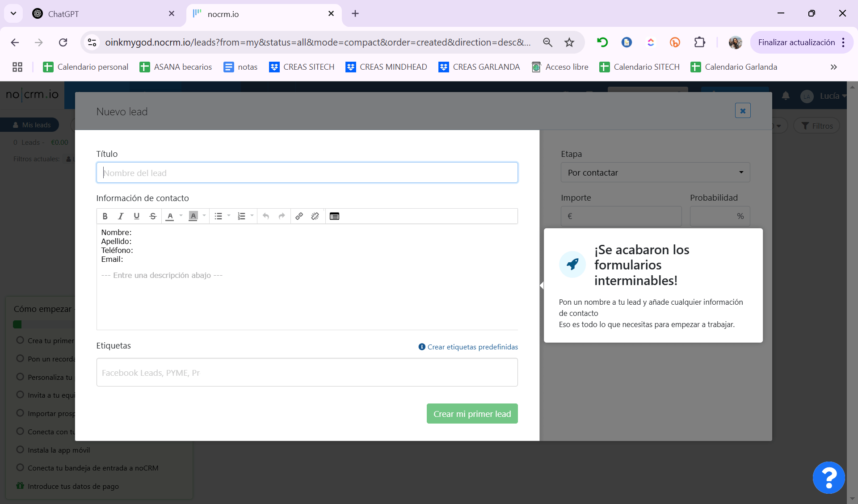858x504 pixels.
Task: Check 'Conecta tu bandeja de entrada a noCRM'
Action: coord(20,467)
